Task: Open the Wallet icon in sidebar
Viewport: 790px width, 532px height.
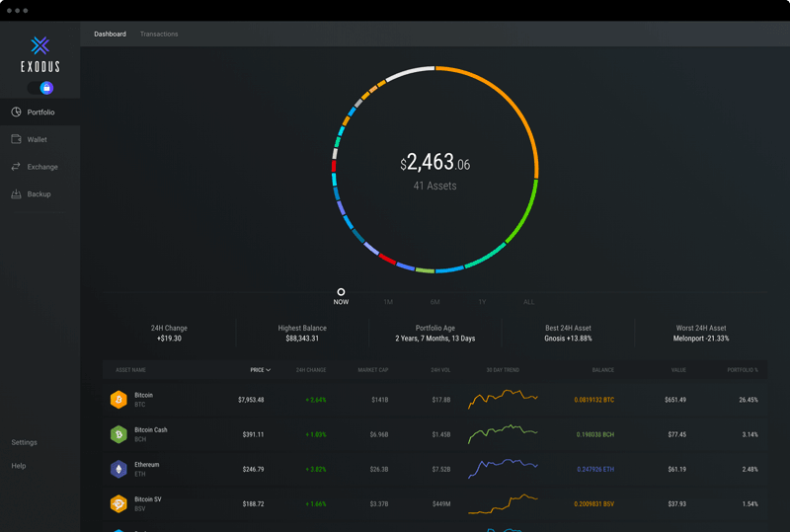Action: pos(16,139)
